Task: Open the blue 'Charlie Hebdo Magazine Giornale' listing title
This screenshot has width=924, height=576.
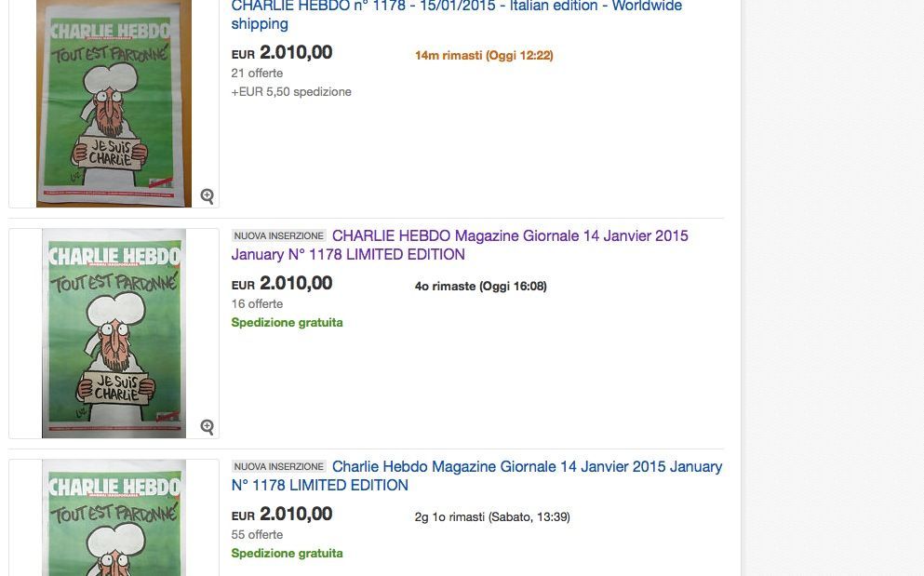Action: [x=527, y=467]
